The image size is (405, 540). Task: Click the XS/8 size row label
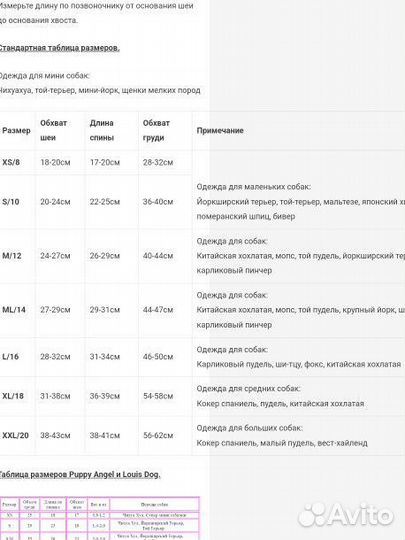pyautogui.click(x=11, y=162)
